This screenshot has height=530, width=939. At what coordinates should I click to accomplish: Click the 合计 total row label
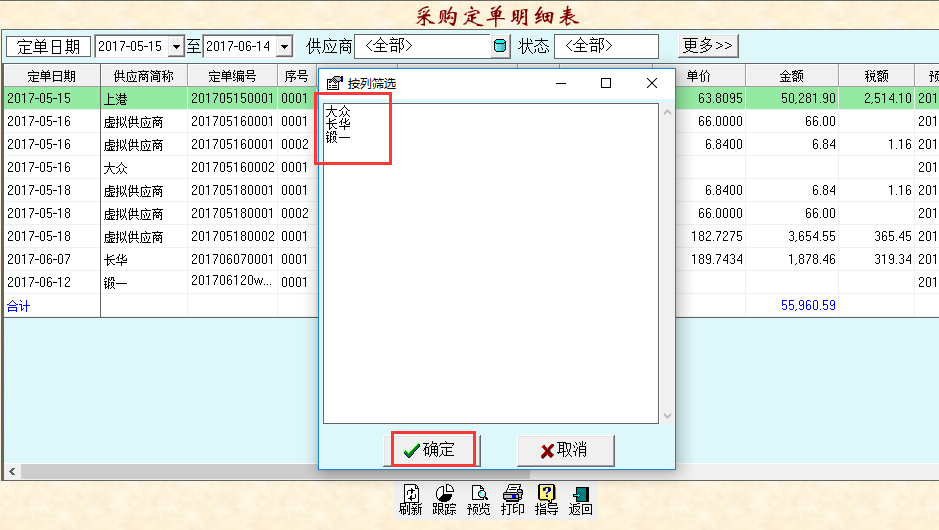[x=19, y=307]
